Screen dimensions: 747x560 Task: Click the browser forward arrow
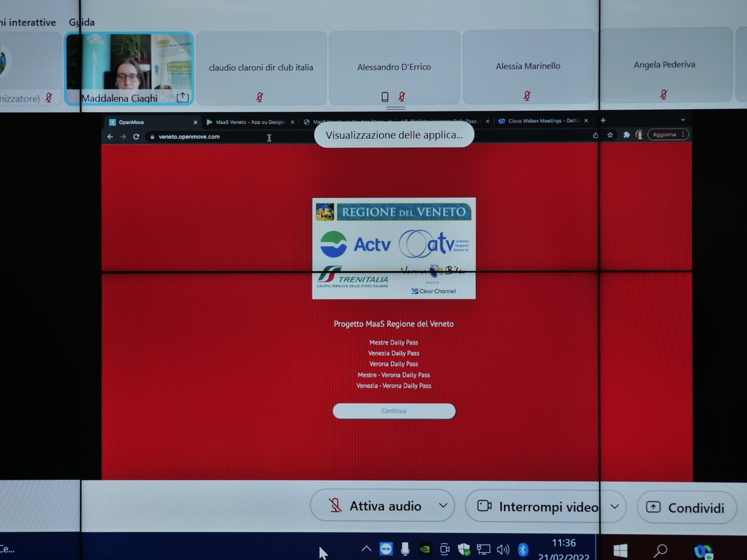[x=123, y=137]
